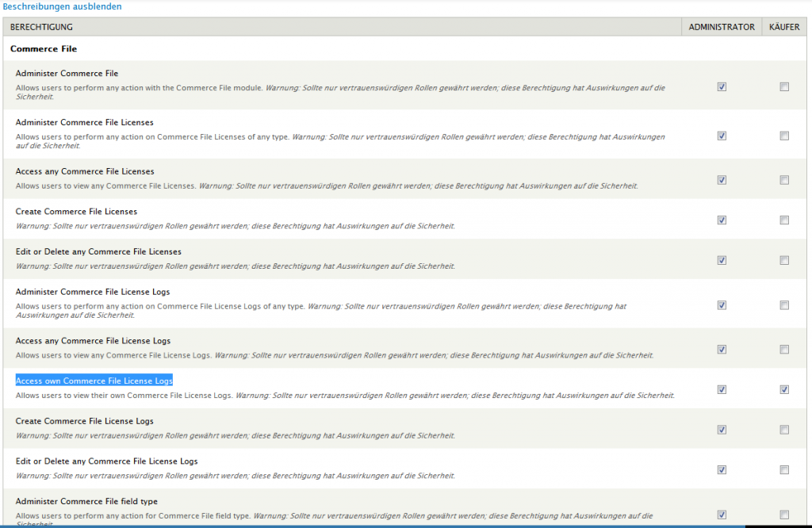Uncheck Administrator for Administer Commerce File Licenses
Viewport: 812px width, 528px height.
pyautogui.click(x=722, y=136)
